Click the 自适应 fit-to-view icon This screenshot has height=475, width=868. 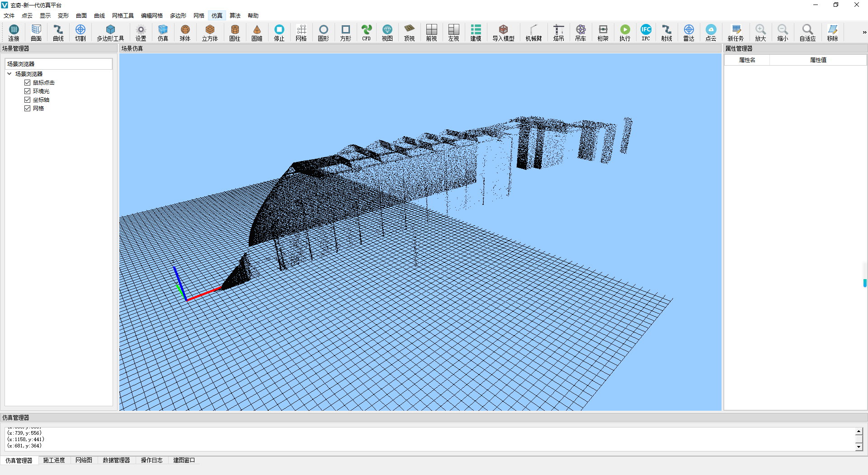click(808, 33)
